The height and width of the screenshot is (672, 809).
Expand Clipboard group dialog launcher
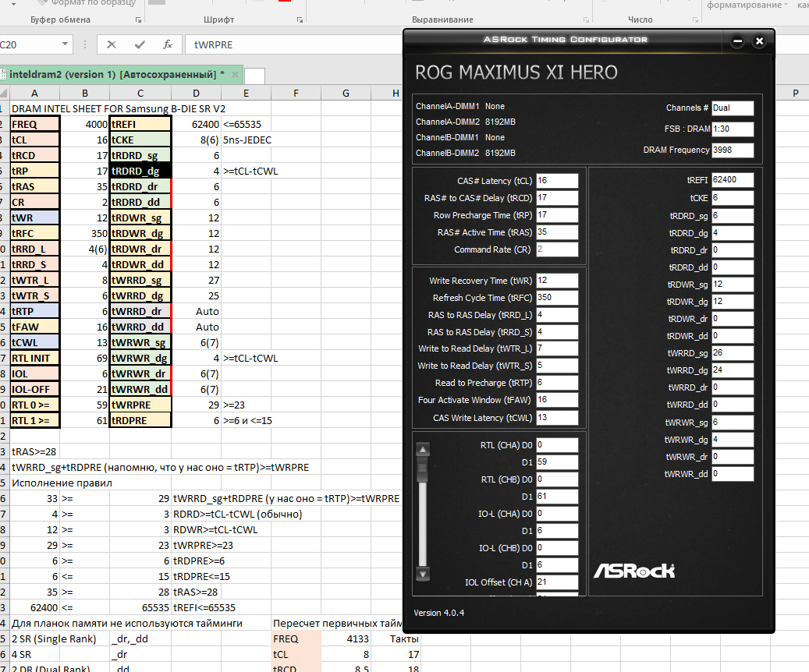click(x=138, y=20)
